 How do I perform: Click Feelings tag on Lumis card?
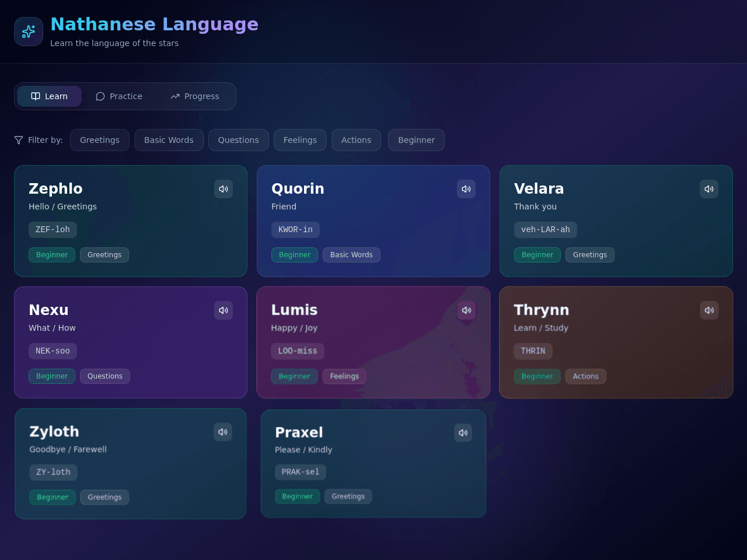coord(344,376)
